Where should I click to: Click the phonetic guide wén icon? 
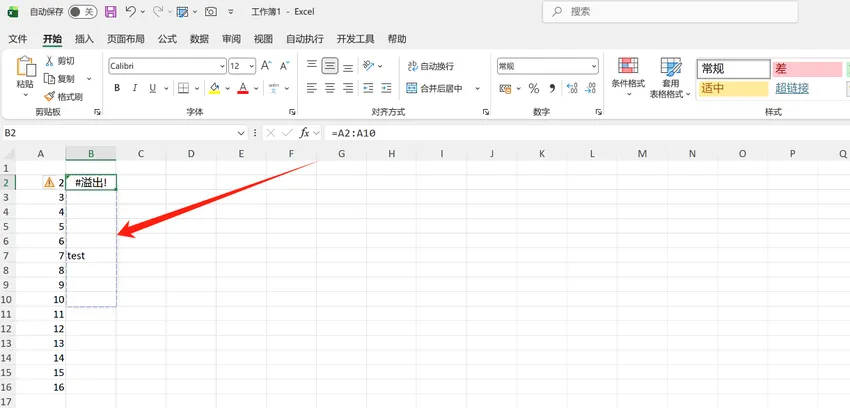coord(274,88)
